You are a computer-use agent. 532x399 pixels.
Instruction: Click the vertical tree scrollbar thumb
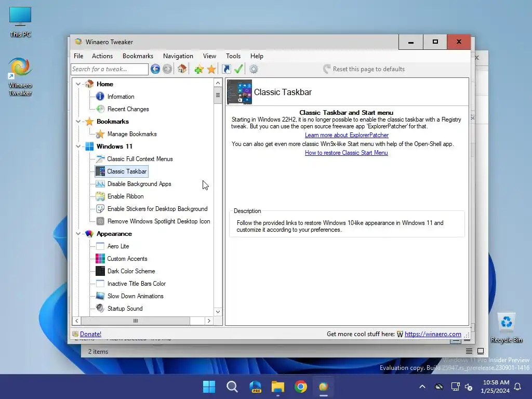pos(218,96)
